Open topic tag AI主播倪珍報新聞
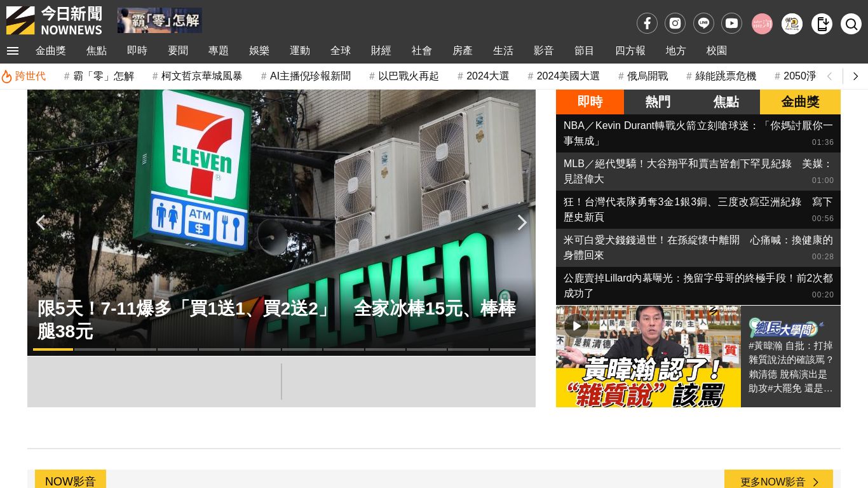The width and height of the screenshot is (868, 488). pos(306,76)
